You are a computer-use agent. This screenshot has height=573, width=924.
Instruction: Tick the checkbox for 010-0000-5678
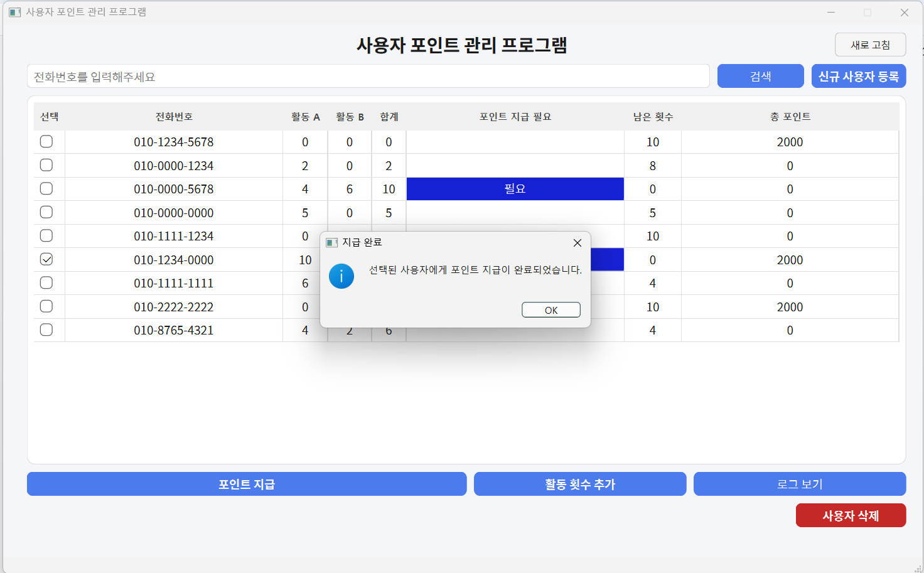click(46, 189)
